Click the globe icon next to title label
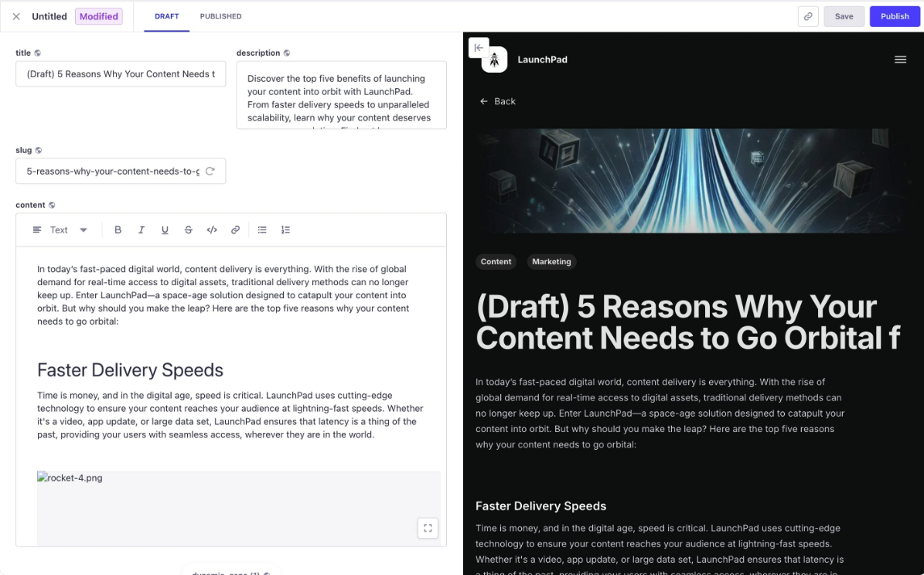This screenshot has width=924, height=575. (38, 53)
